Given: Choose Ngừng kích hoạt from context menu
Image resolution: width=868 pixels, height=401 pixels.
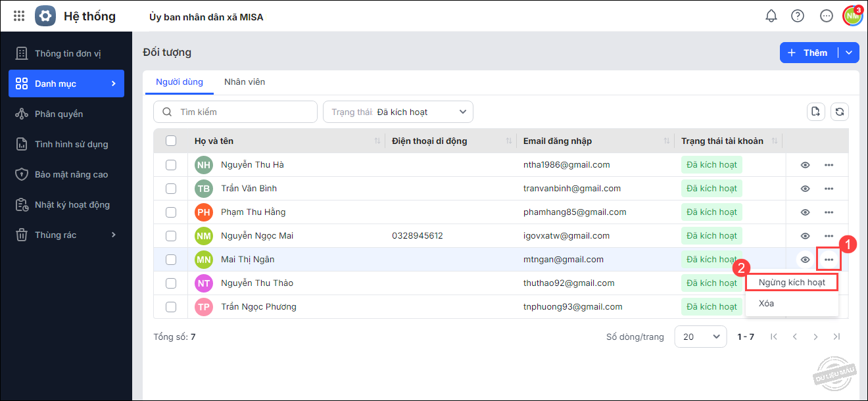Looking at the screenshot, I should pos(792,283).
